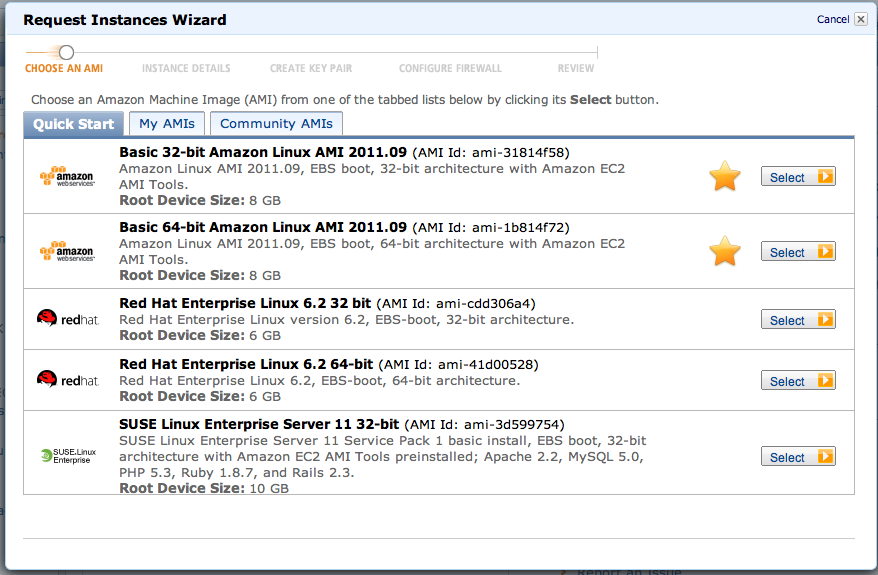The height and width of the screenshot is (575, 878).
Task: Click the Red Hat logo for the 6.2 64-bit AMI
Action: tap(68, 380)
